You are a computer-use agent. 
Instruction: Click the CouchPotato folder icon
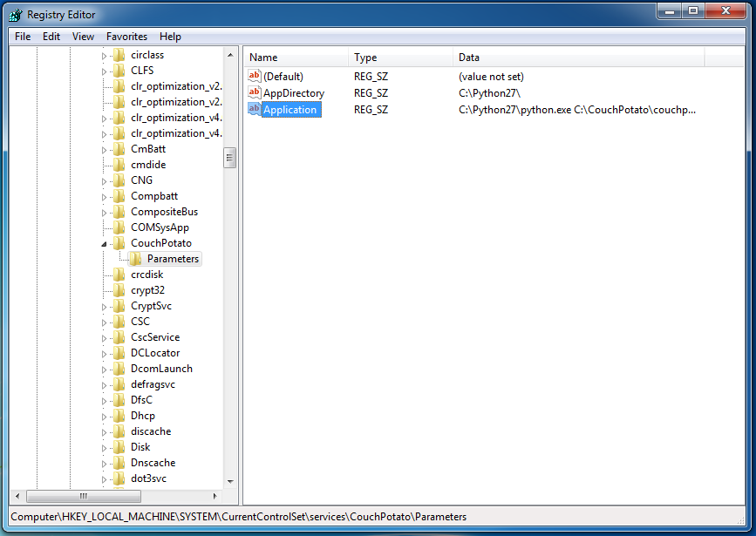point(119,243)
